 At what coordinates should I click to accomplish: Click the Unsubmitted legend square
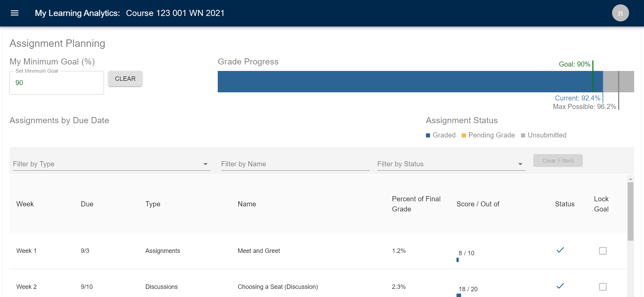[523, 135]
